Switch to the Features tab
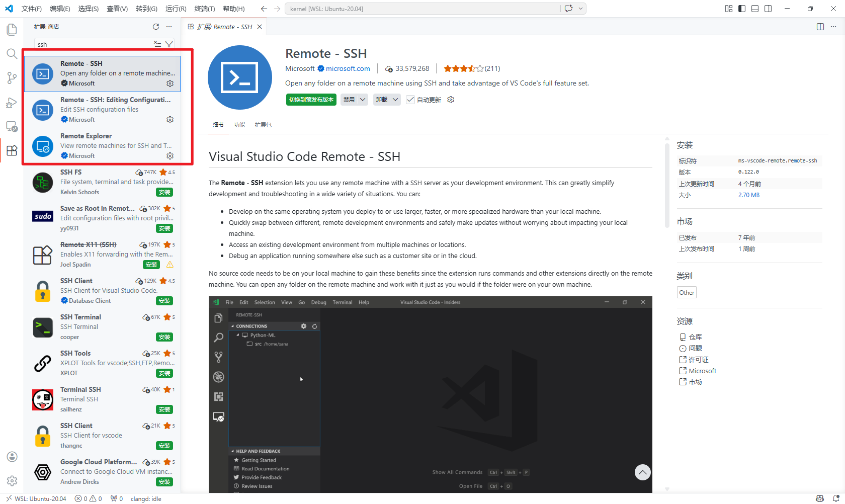Image resolution: width=845 pixels, height=504 pixels. click(x=239, y=125)
